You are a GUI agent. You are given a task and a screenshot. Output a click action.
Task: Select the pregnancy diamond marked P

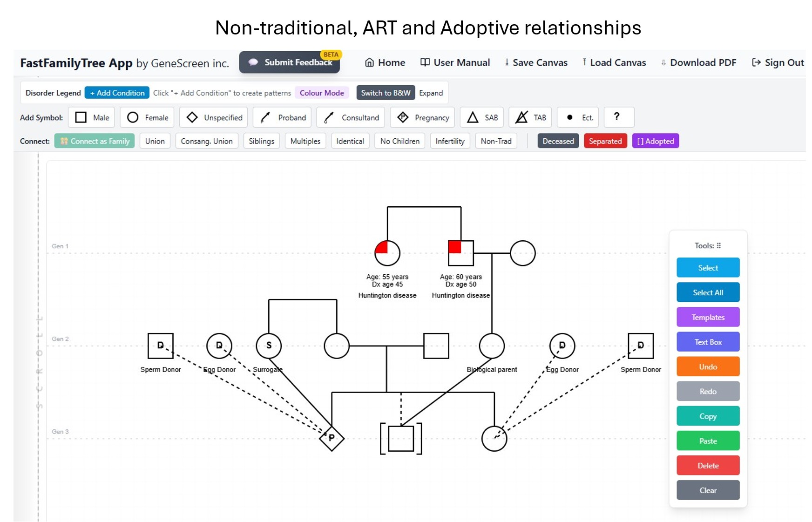pyautogui.click(x=332, y=438)
